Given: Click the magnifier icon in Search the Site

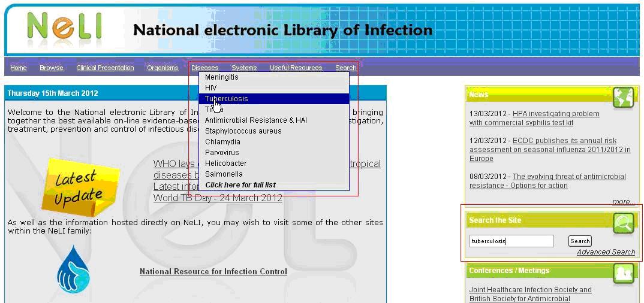Looking at the screenshot, I should [x=623, y=223].
